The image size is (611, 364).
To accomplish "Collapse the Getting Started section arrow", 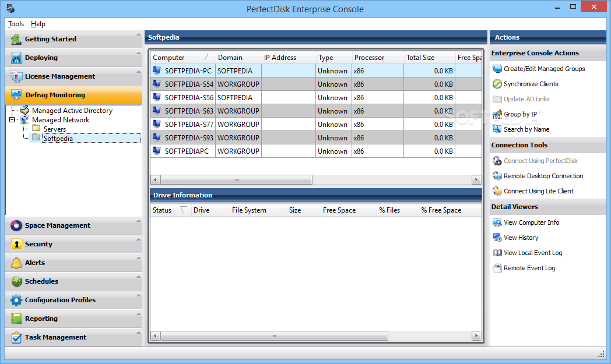I will click(x=138, y=34).
